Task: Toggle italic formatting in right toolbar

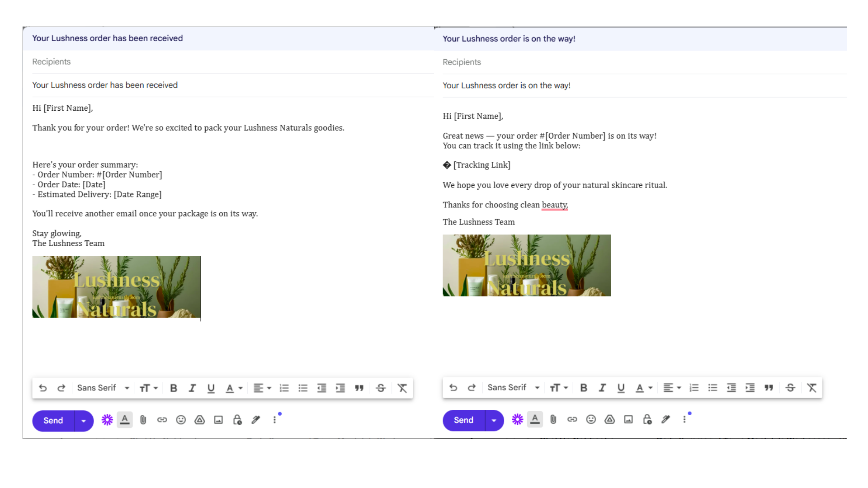Action: click(602, 388)
